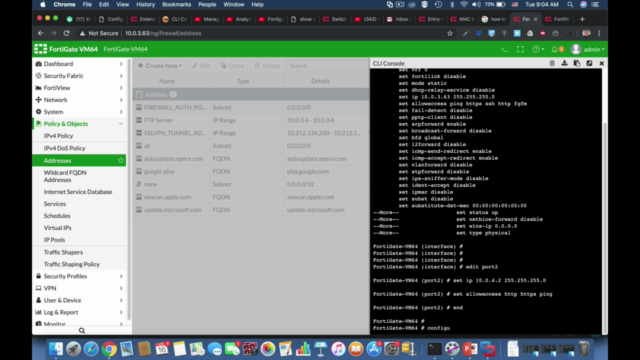Bookmark this page star icon
Viewport: 640px width, 360px height.
click(450, 33)
